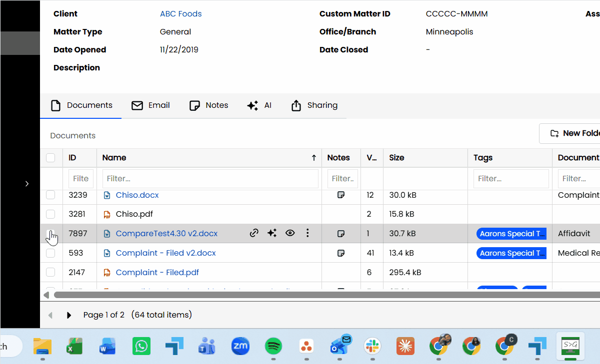Click the Name column sort arrow
Image resolution: width=600 pixels, height=364 pixels.
pos(314,158)
